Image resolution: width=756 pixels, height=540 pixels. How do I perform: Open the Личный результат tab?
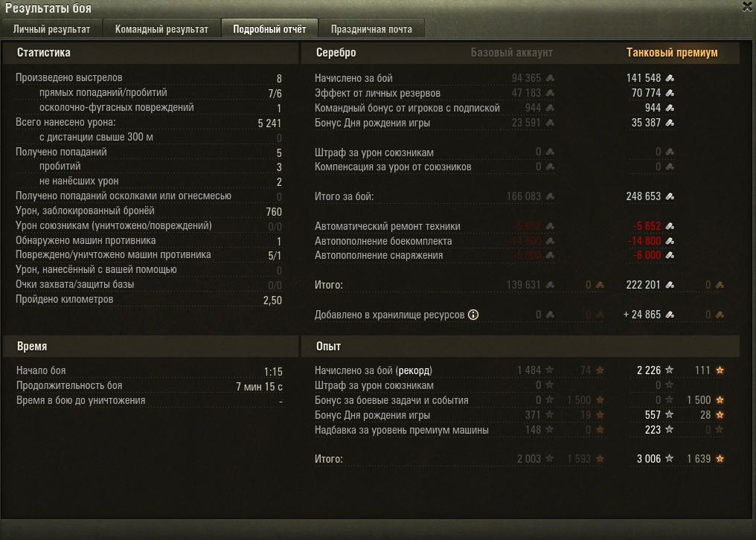click(51, 29)
